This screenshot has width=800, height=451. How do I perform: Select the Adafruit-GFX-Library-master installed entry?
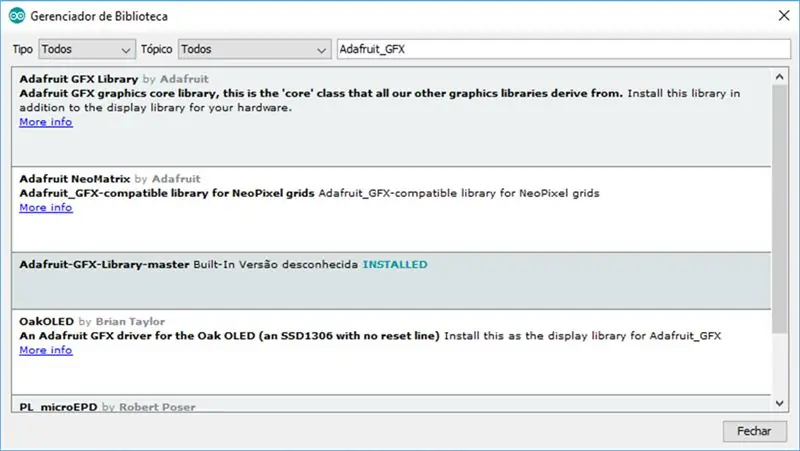click(391, 281)
